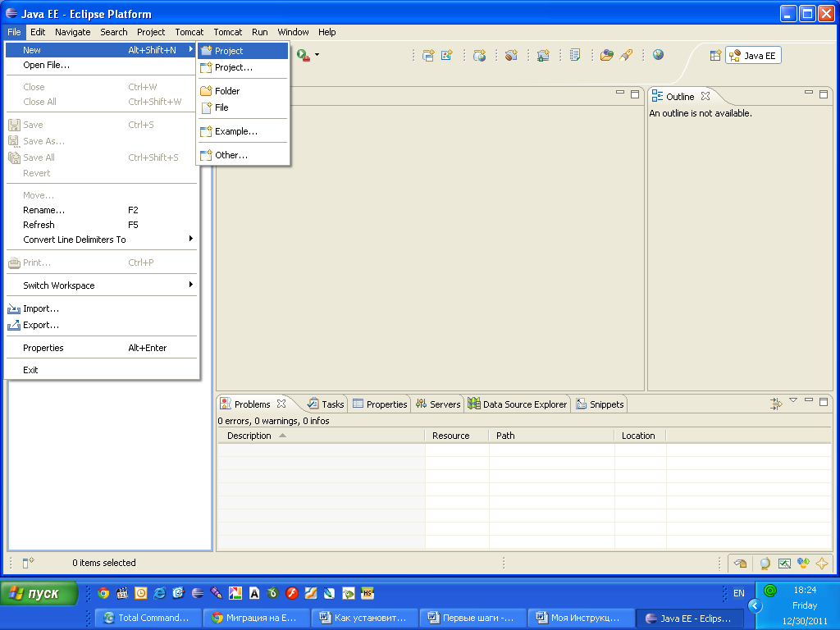Viewport: 840px width, 630px height.
Task: Choose Rename... in the File menu
Action: [x=101, y=210]
